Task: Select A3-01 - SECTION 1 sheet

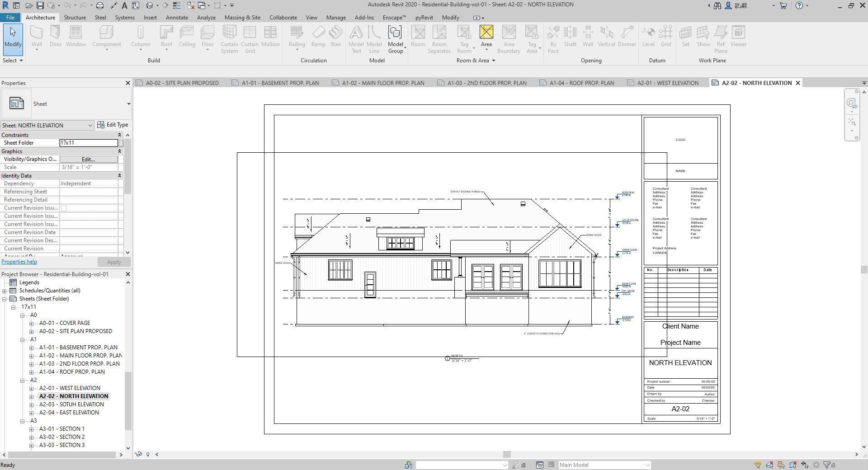Action: pyautogui.click(x=62, y=429)
